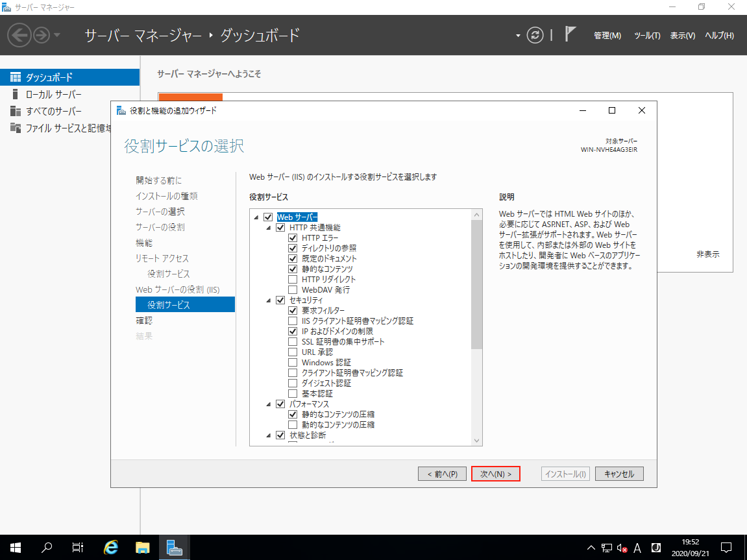The height and width of the screenshot is (560, 747).
Task: Maximize the 役割と機能の追加ウィザード window
Action: click(612, 110)
